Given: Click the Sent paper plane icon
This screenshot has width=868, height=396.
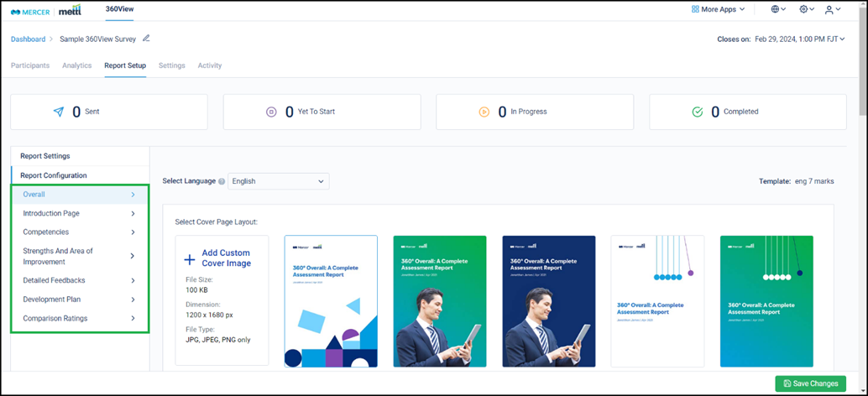Looking at the screenshot, I should [59, 112].
